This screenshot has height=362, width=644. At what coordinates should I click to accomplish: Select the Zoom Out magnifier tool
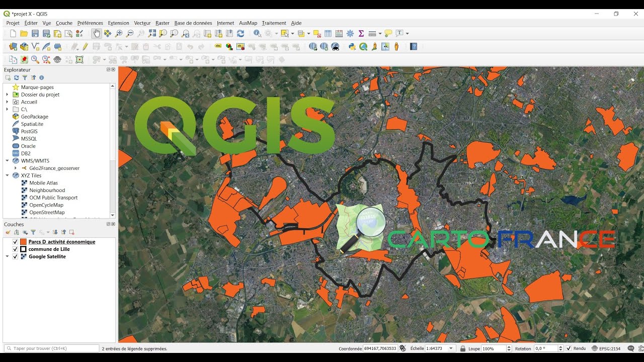tap(130, 34)
